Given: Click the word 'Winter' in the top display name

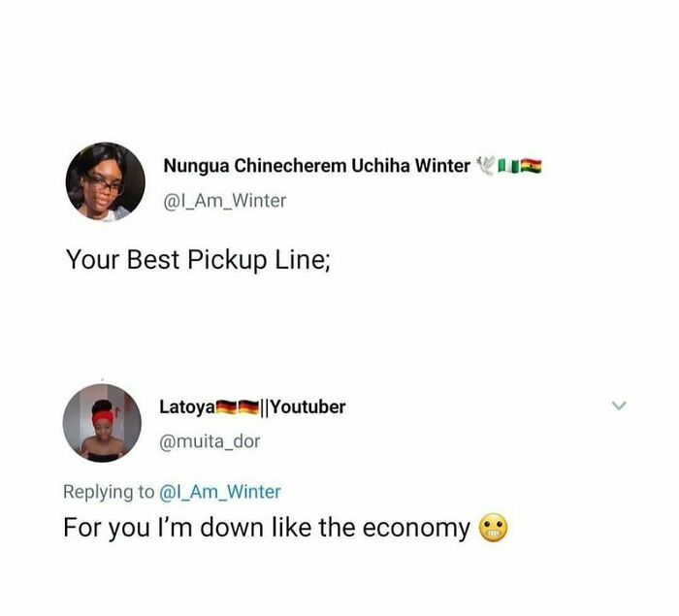Looking at the screenshot, I should [442, 166].
